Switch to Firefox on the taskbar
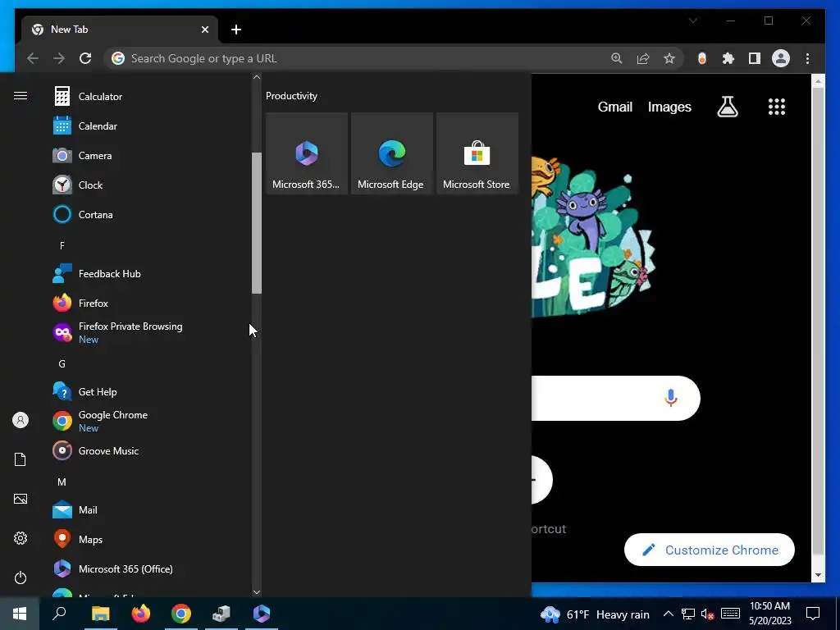Image resolution: width=840 pixels, height=630 pixels. [x=141, y=614]
